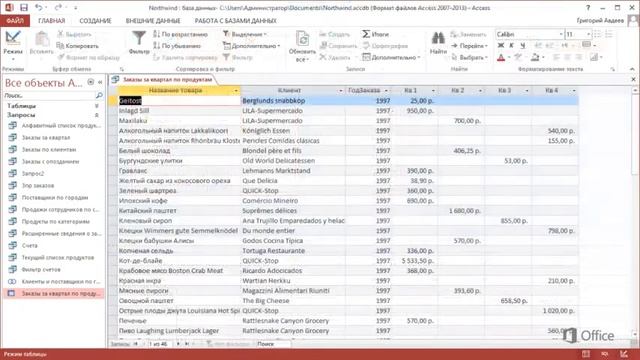Screen dimensions: 640x360
Task: Select the cell Белый шоколад
Action: pos(179,151)
